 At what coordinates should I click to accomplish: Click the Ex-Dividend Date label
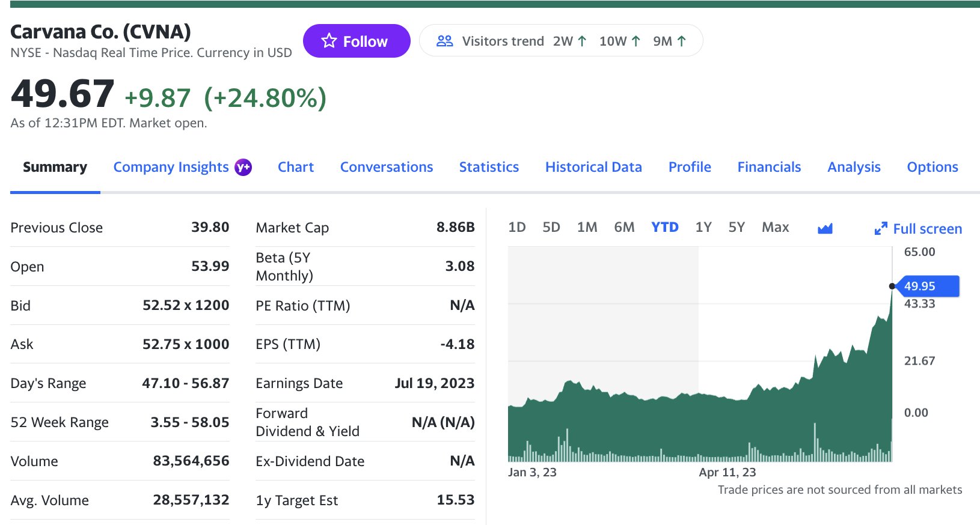pyautogui.click(x=310, y=461)
